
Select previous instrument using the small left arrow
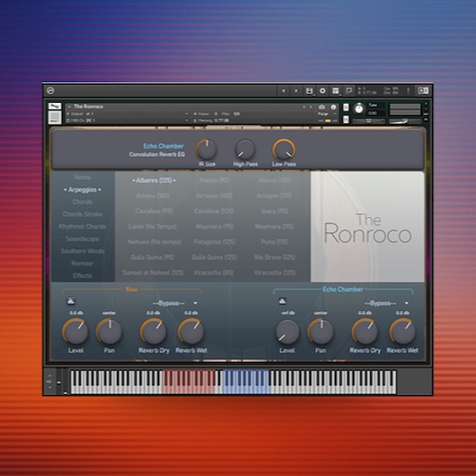click(x=304, y=107)
